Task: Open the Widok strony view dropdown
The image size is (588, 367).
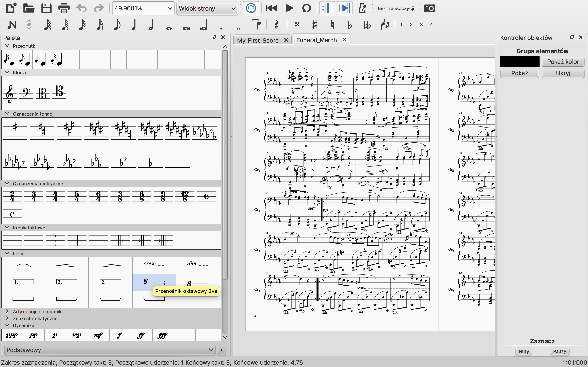Action: 207,8
